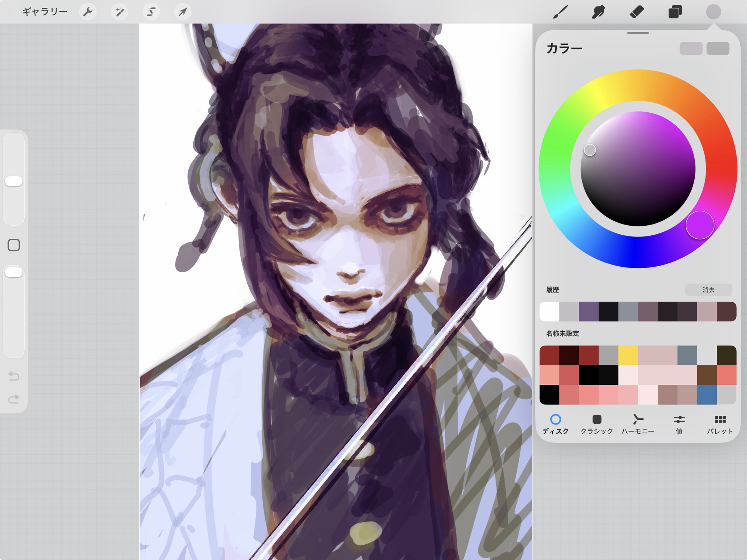This screenshot has height=560, width=747.
Task: Open the パレット tab
Action: [720, 424]
